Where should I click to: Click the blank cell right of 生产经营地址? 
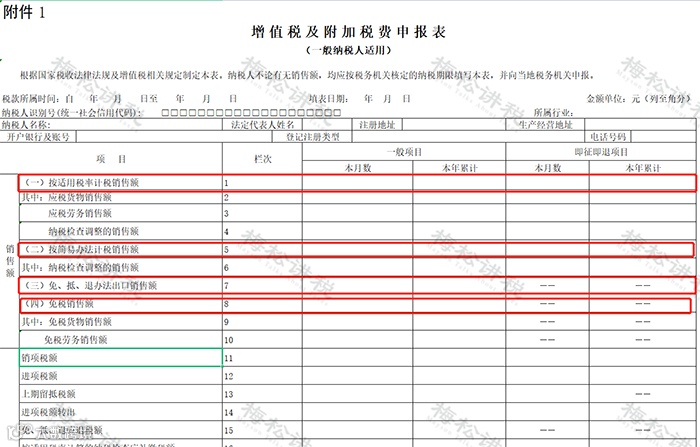click(x=640, y=125)
